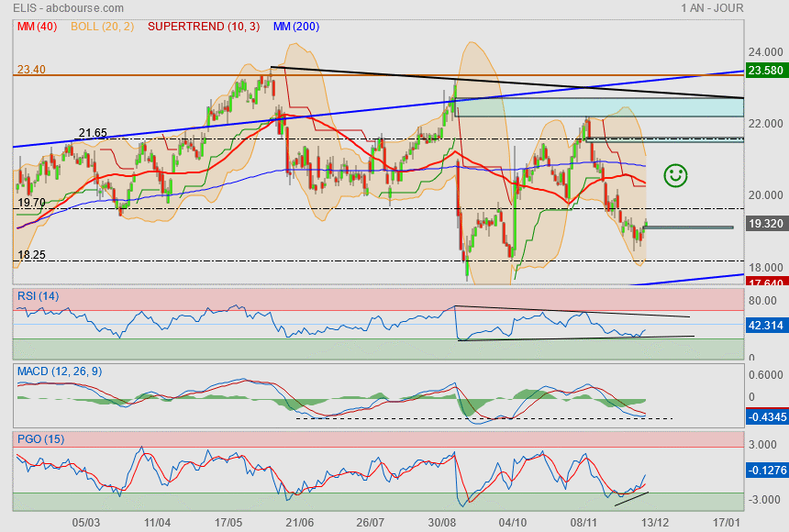Click the ELIS - abcbourse.com title
This screenshot has height=532, width=789.
pyautogui.click(x=69, y=8)
